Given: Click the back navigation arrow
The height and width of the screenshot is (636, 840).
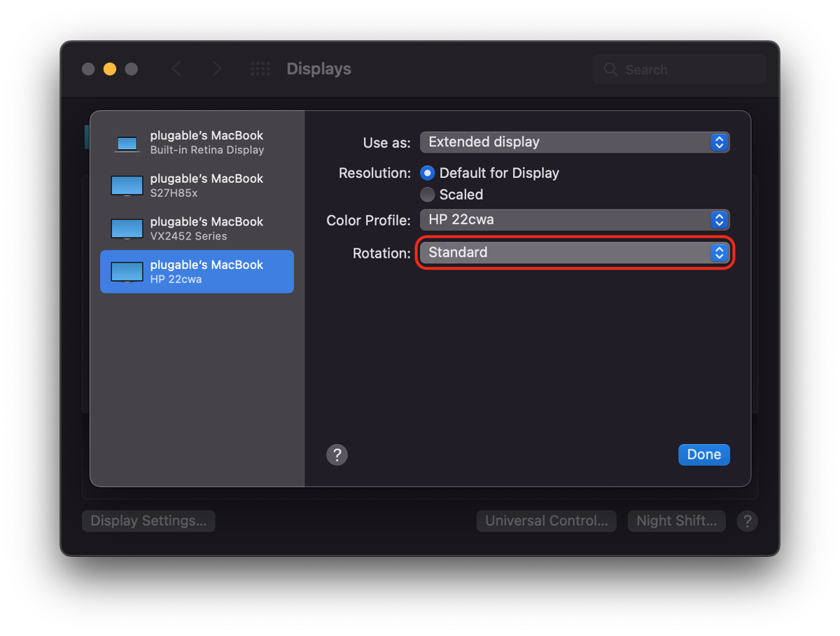Looking at the screenshot, I should click(176, 69).
